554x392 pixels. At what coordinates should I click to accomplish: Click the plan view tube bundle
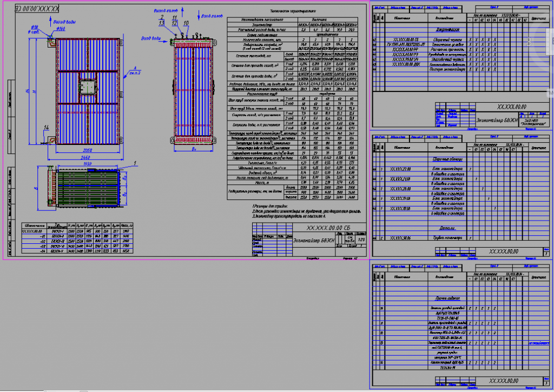(x=88, y=188)
